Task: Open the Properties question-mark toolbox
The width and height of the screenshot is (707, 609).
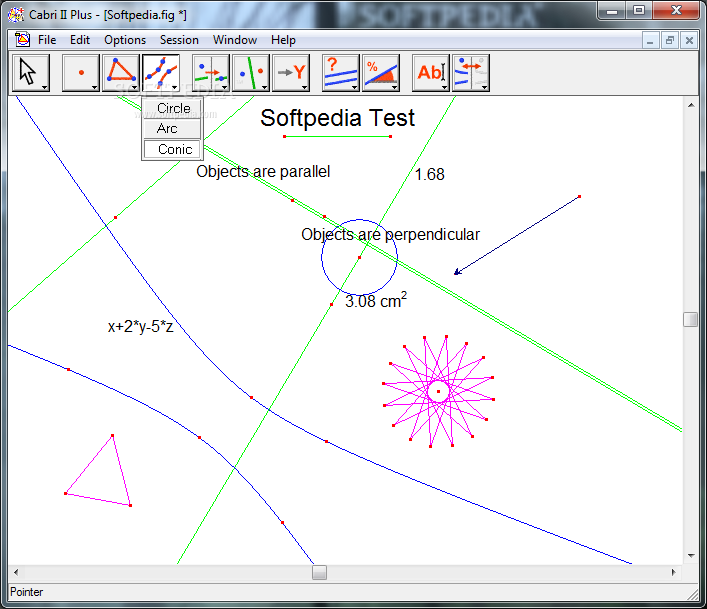Action: point(341,73)
